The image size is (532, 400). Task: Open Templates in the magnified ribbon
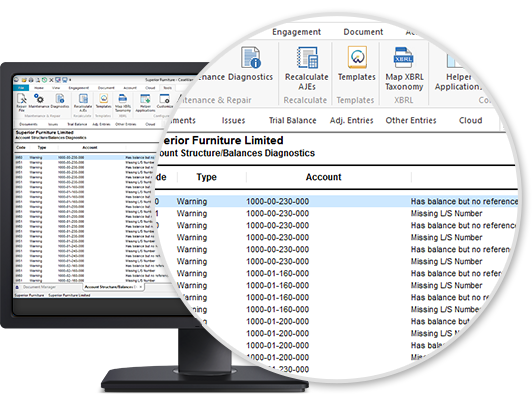click(357, 63)
